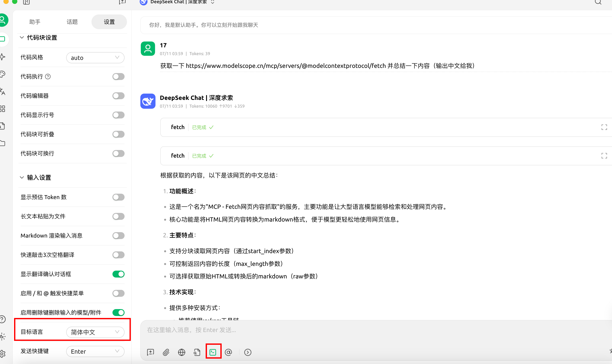
Task: Click the green user avatar beside message 17
Action: point(148,49)
